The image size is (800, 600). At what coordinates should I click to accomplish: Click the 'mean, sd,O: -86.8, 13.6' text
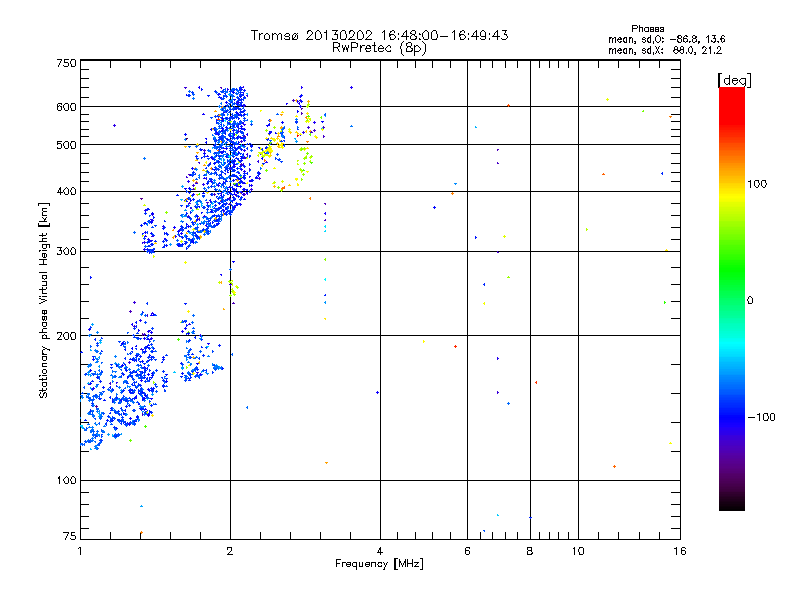pyautogui.click(x=666, y=39)
